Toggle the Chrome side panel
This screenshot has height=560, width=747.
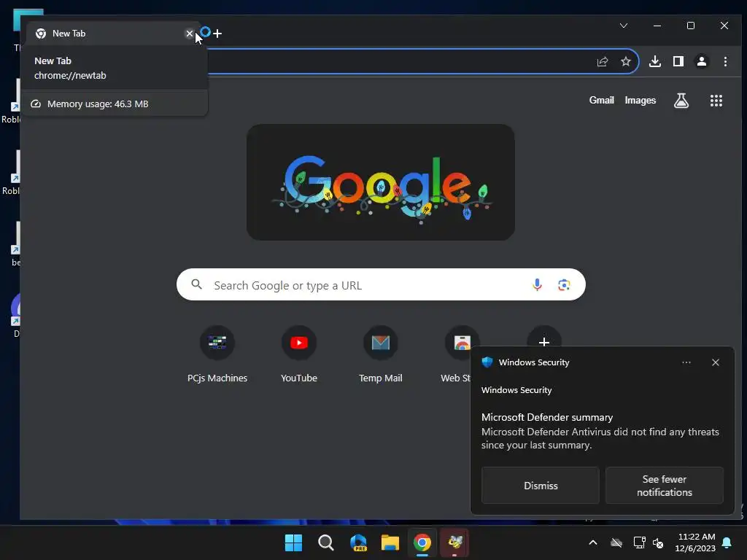click(x=678, y=61)
